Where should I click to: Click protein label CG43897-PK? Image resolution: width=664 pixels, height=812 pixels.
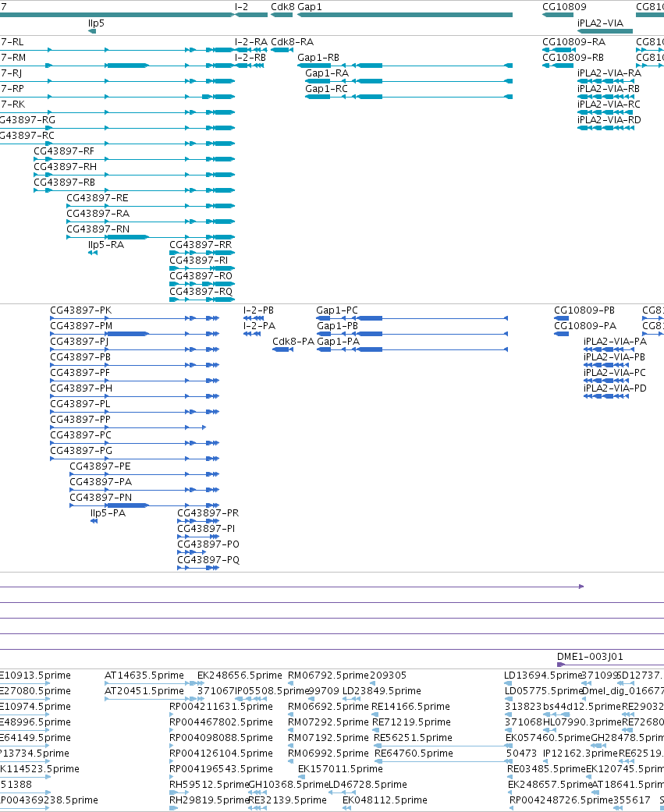pyautogui.click(x=80, y=310)
